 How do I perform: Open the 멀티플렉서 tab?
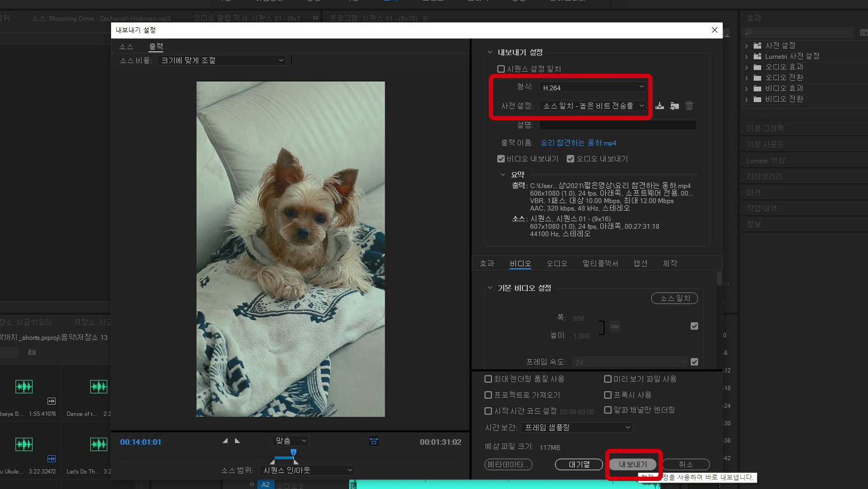tap(600, 263)
